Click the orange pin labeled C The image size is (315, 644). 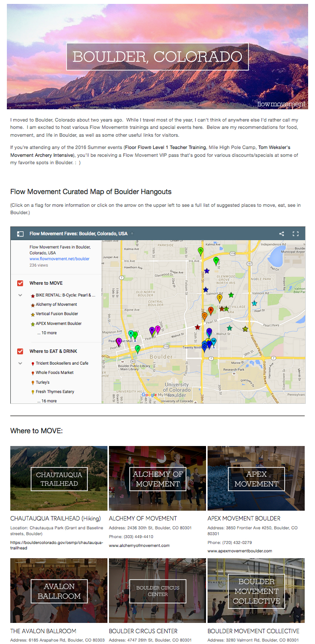pos(204,317)
